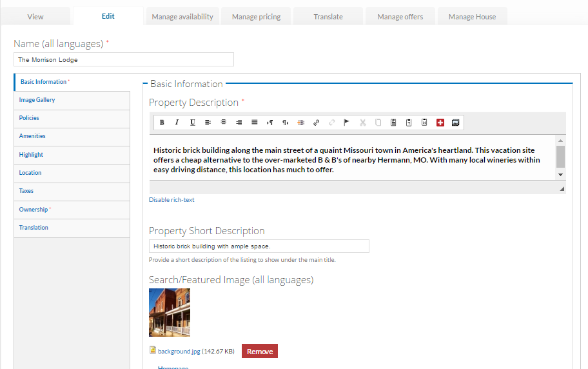Go to Manage pricing tab
The image size is (588, 369).
tap(256, 17)
